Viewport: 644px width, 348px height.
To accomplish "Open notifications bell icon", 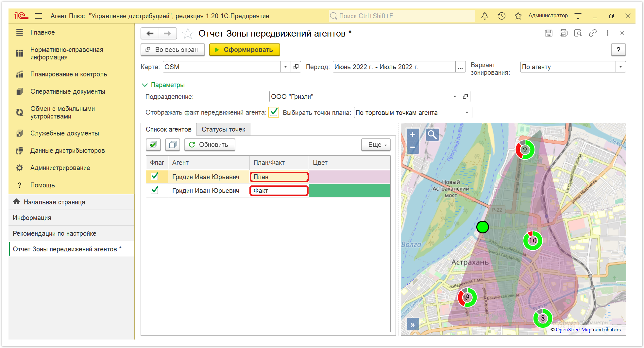I will (485, 16).
